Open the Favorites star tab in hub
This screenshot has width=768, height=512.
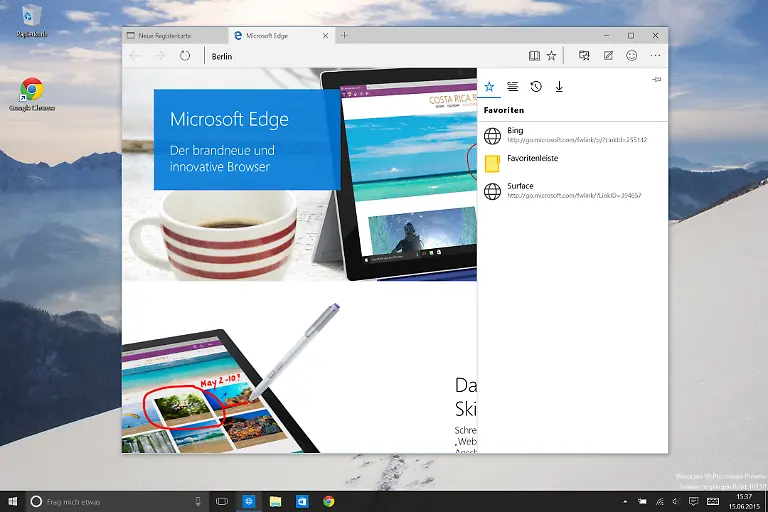[x=489, y=87]
